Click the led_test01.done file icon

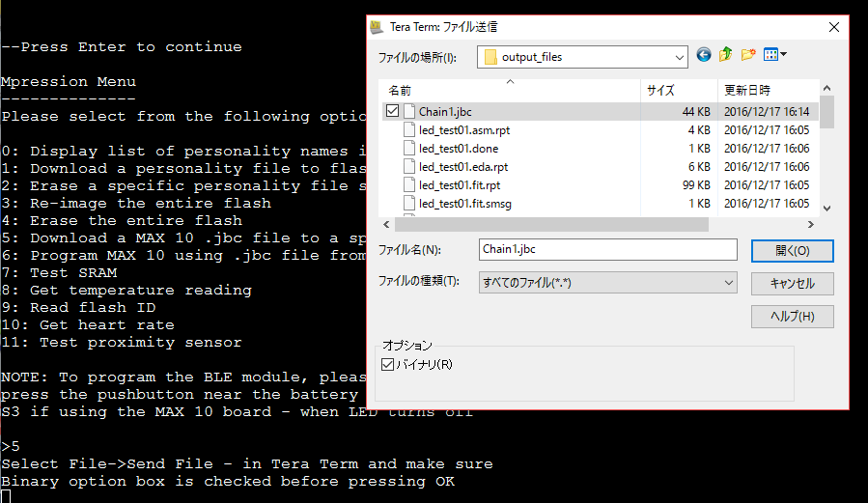pos(409,149)
